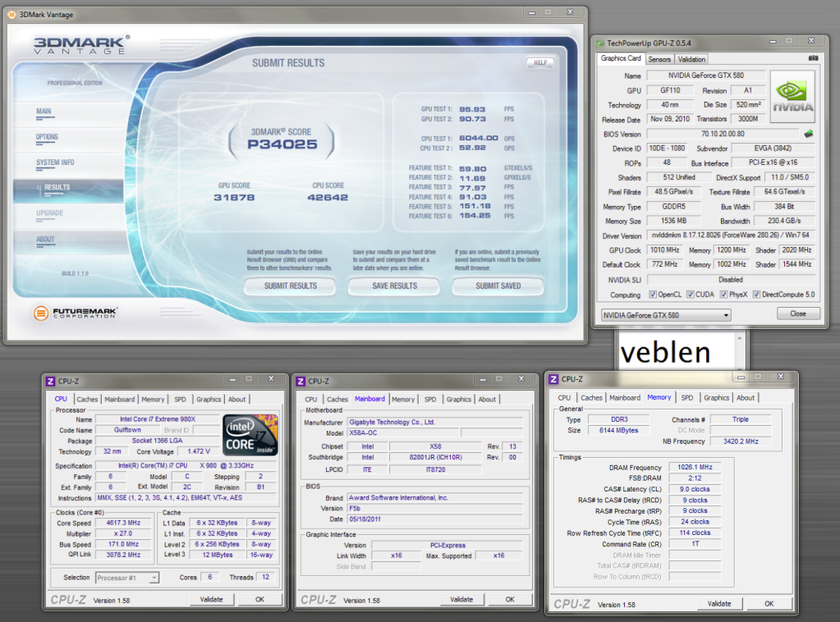Open Graphics tab in CPU-Z Mainboard window
The width and height of the screenshot is (840, 622).
(458, 400)
